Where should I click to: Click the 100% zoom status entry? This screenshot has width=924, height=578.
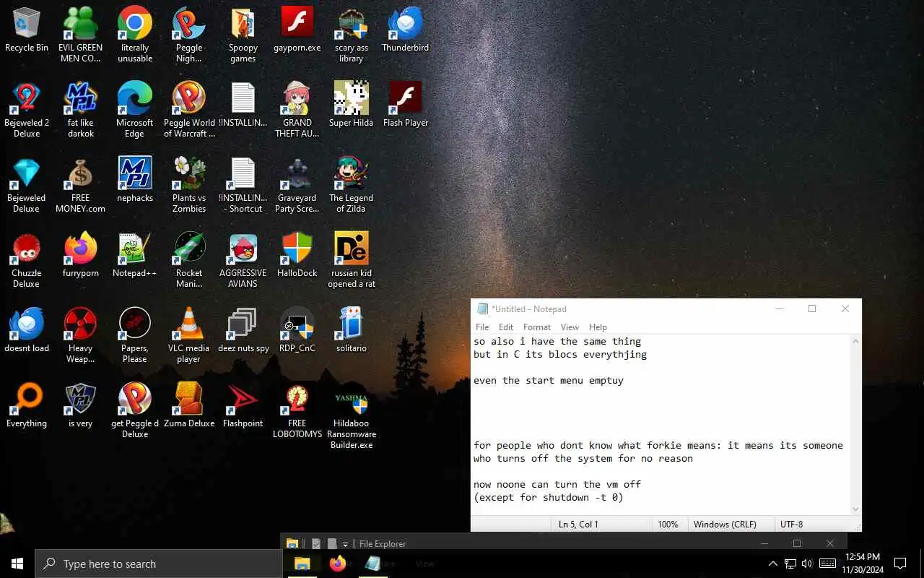[x=668, y=525]
